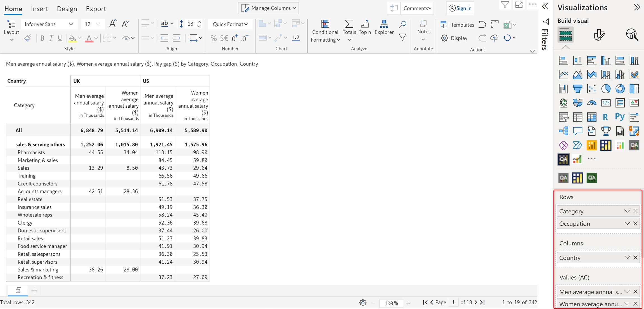The height and width of the screenshot is (309, 644).
Task: Click the Sign in button
Action: pos(460,8)
